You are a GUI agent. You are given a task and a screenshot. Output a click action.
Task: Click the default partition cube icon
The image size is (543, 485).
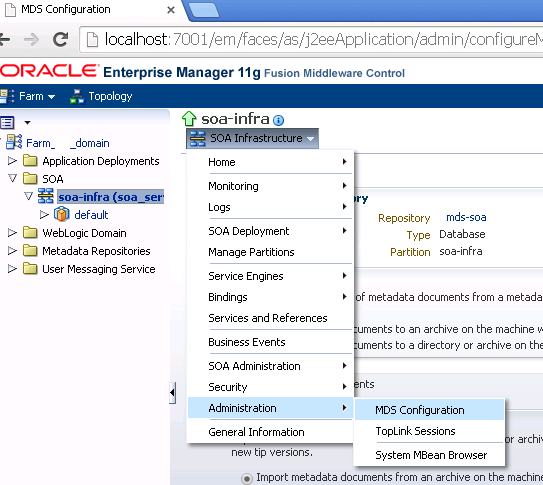62,214
